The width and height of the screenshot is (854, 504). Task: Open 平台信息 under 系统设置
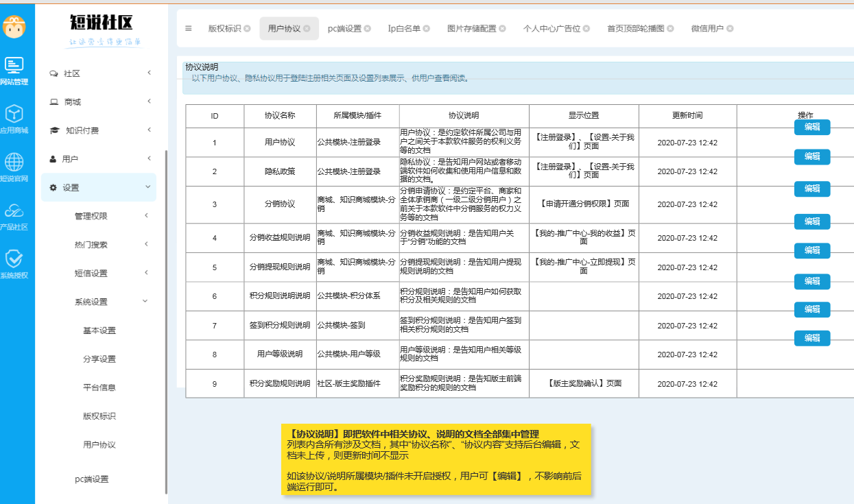point(99,387)
